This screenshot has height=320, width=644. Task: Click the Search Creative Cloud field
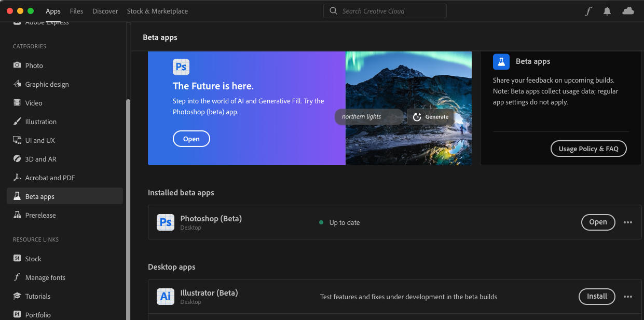point(385,10)
